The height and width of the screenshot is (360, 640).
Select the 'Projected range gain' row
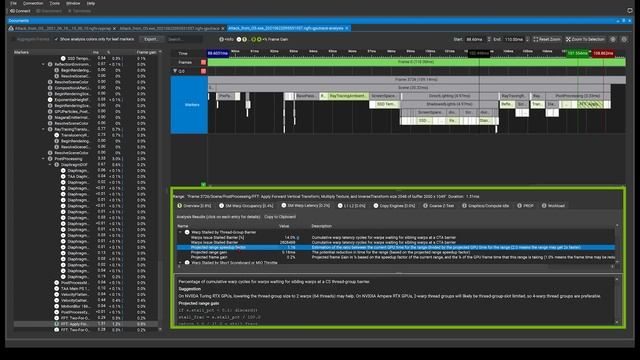(396, 252)
